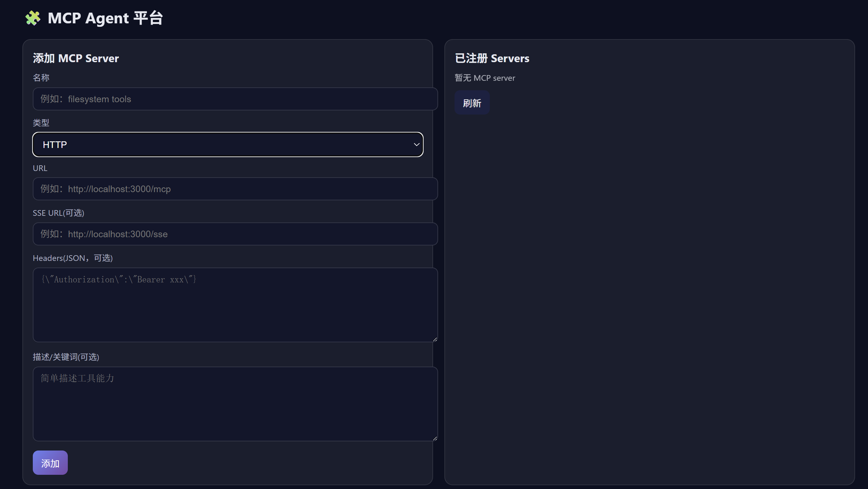The image size is (868, 489).
Task: Click the 名称 field label
Action: [41, 78]
